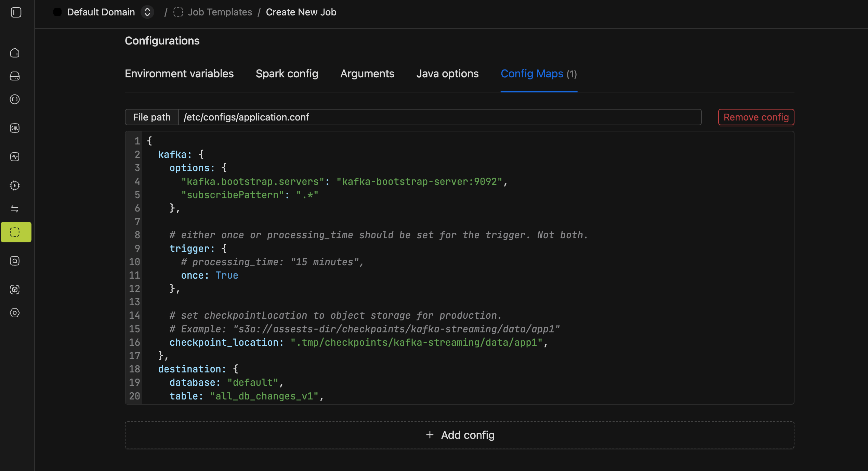Click the File path label
Screen dimensions: 868x471
pyautogui.click(x=152, y=117)
